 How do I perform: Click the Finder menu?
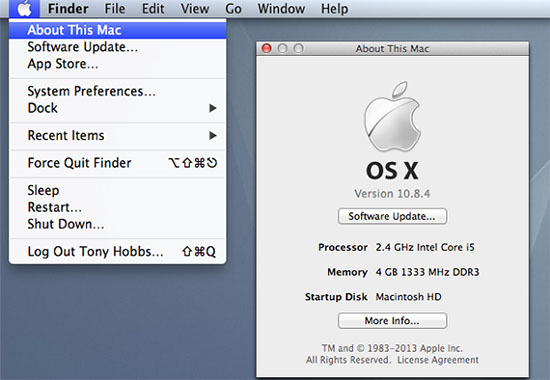pos(68,8)
